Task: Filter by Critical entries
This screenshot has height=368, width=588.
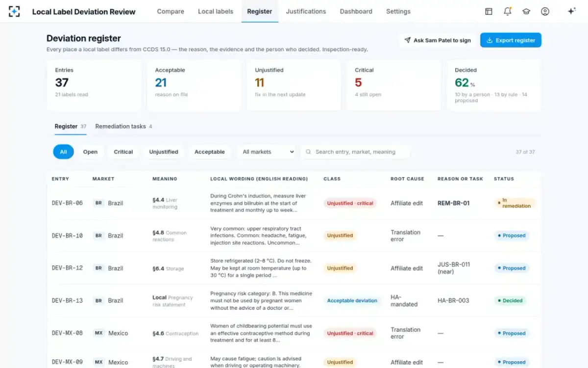Action: pos(123,152)
